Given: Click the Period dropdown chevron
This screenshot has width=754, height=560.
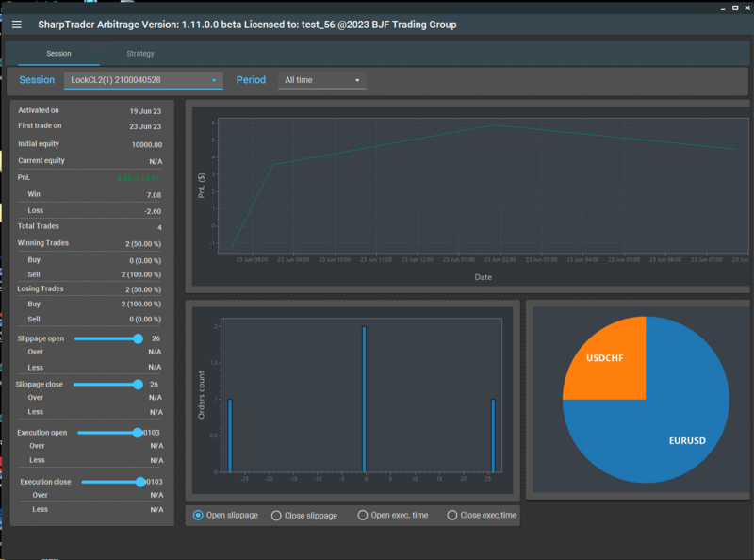Looking at the screenshot, I should pos(356,80).
